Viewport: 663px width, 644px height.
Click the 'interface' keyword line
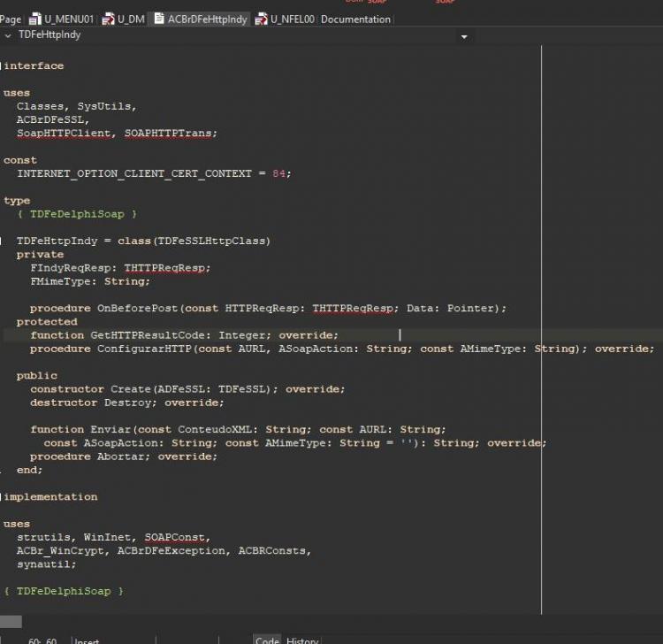[x=34, y=66]
